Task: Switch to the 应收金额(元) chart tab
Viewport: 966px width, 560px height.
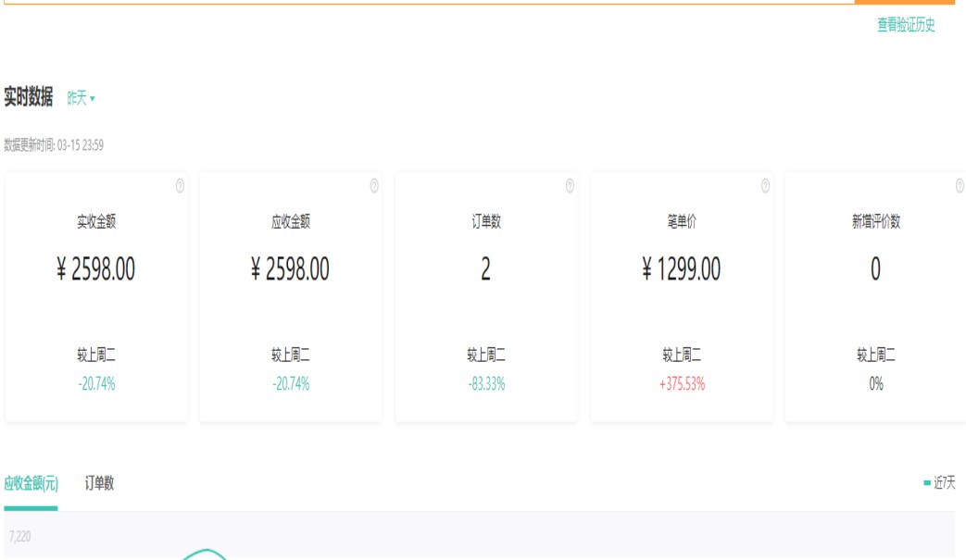Action: tap(31, 483)
